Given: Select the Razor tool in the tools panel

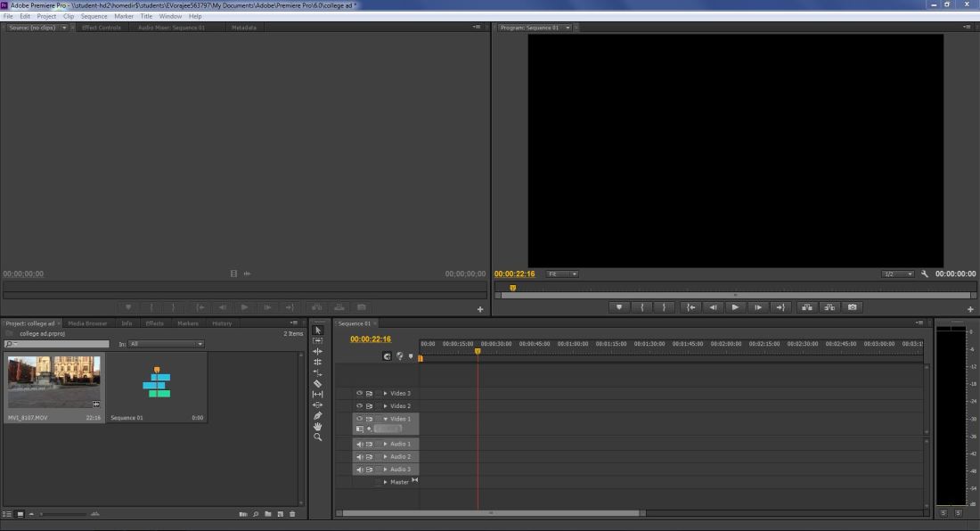Looking at the screenshot, I should [318, 383].
